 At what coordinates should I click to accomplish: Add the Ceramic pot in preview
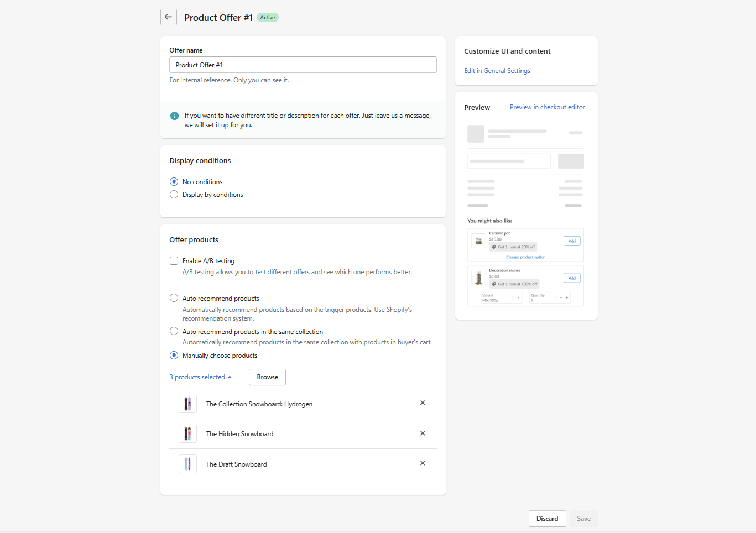tap(572, 241)
